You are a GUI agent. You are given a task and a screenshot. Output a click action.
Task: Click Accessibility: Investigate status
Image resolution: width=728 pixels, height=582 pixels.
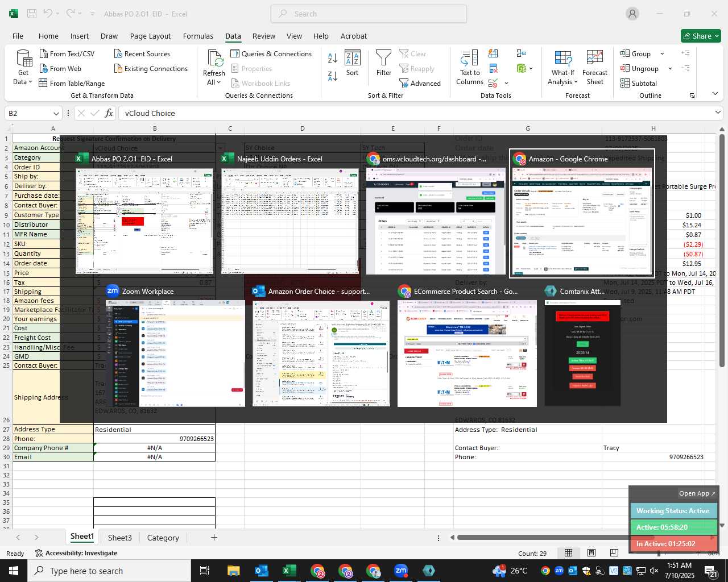[x=76, y=553]
